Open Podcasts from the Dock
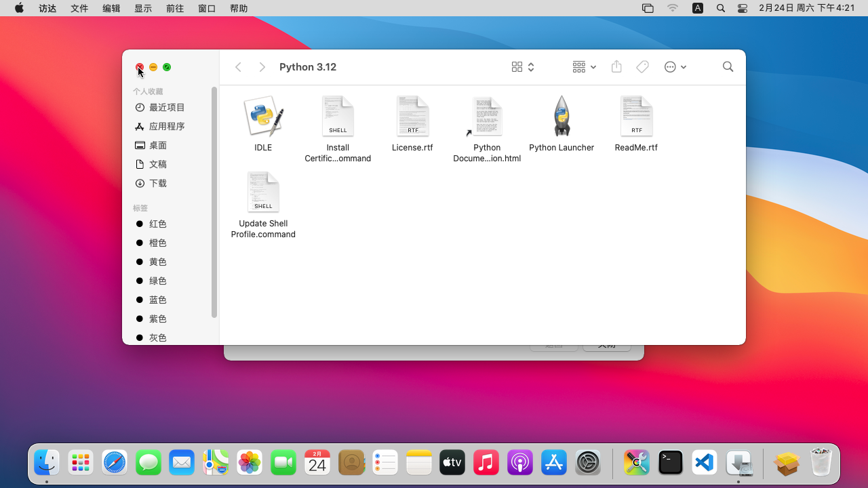 click(x=520, y=463)
